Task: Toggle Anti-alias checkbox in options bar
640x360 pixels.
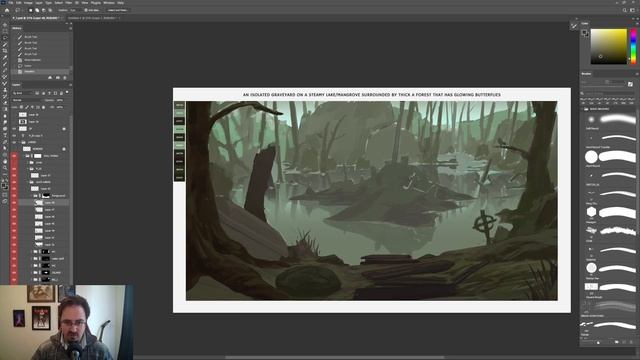Action: click(x=85, y=10)
